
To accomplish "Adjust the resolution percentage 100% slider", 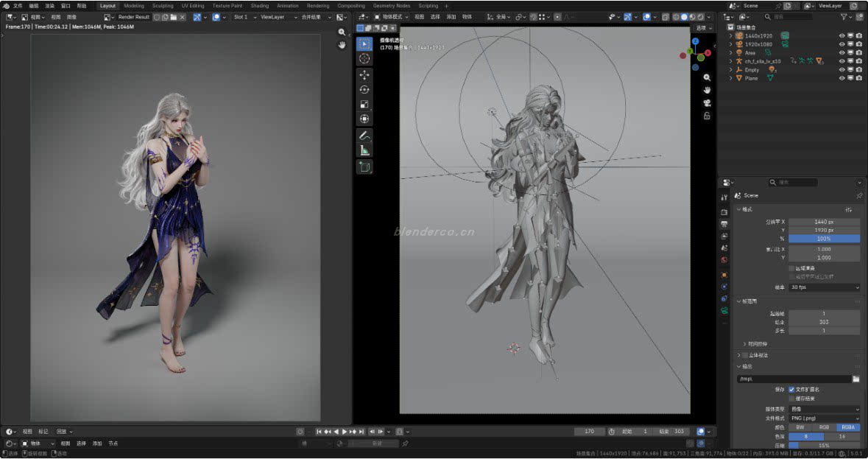I will (x=824, y=239).
